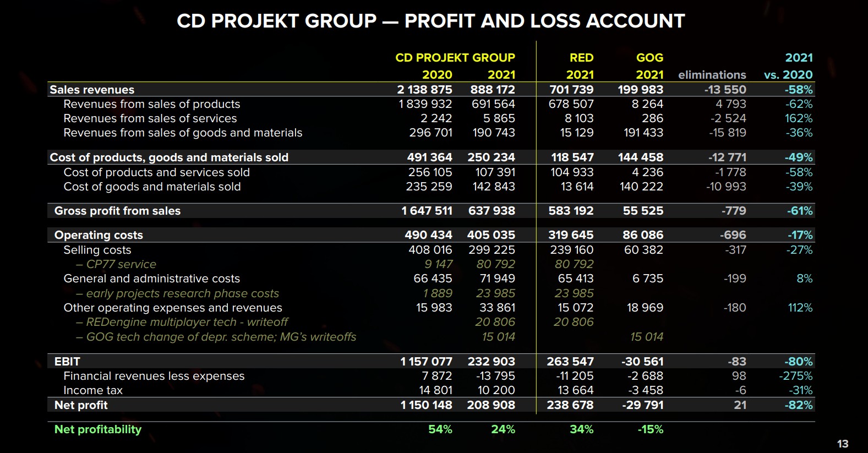Click 'REDengine multiplayer tech - writeoff' line
Image resolution: width=868 pixels, height=453 pixels.
click(x=187, y=322)
